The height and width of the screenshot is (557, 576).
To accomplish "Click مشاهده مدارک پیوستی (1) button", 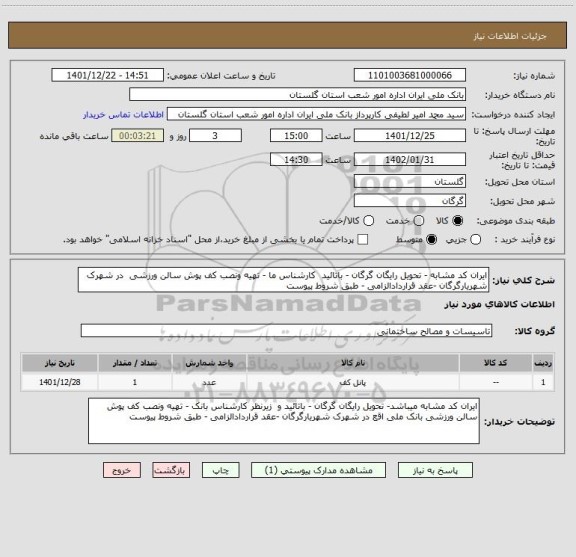I will point(318,470).
